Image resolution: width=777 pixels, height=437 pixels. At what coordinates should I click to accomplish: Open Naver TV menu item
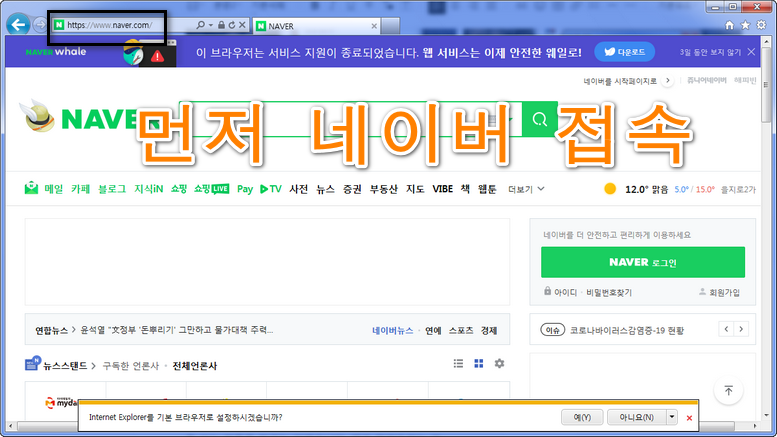[271, 189]
